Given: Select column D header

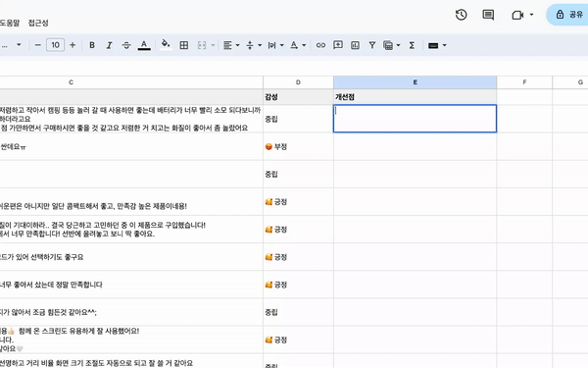Looking at the screenshot, I should click(x=298, y=82).
